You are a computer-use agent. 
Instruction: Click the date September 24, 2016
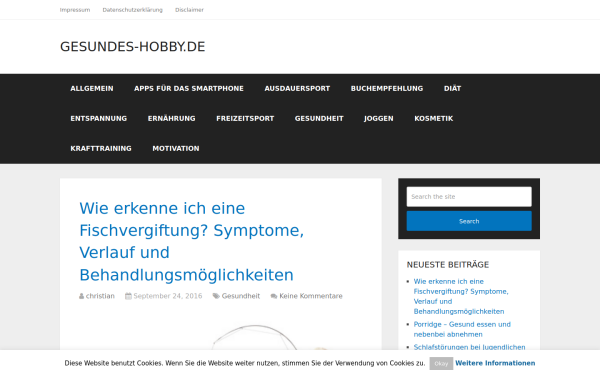pyautogui.click(x=168, y=296)
